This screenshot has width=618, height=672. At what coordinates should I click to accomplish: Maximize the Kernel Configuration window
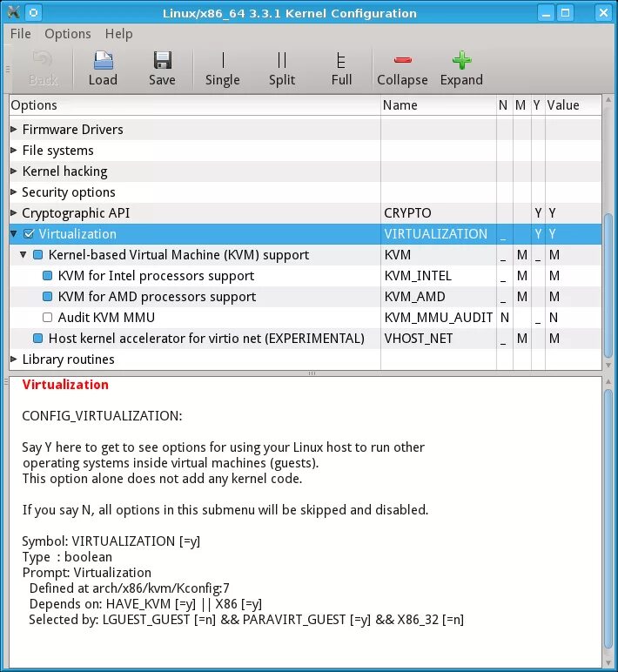(x=566, y=13)
